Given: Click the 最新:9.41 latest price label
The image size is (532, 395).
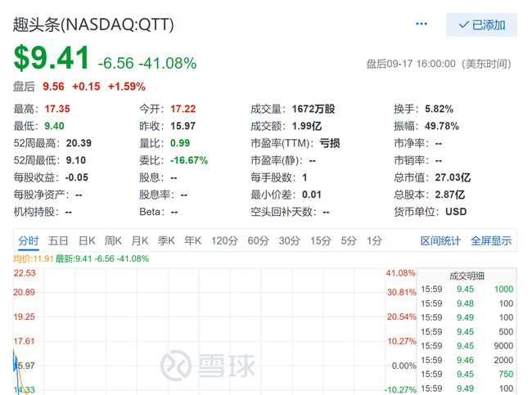Looking at the screenshot, I should click(x=74, y=259).
